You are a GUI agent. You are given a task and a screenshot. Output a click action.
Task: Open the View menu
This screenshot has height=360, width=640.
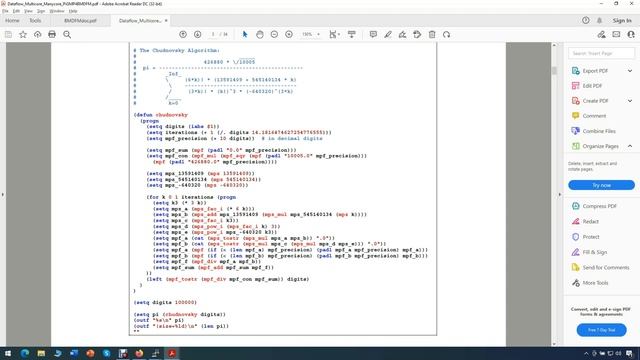28,11
